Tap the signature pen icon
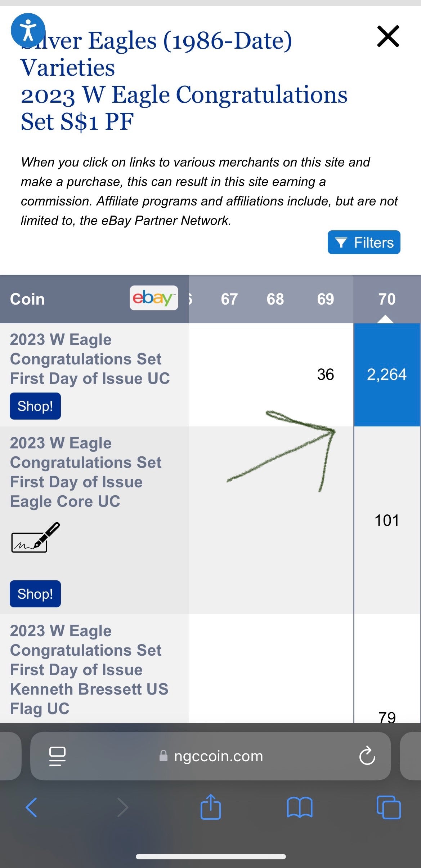The height and width of the screenshot is (868, 421). (x=35, y=538)
